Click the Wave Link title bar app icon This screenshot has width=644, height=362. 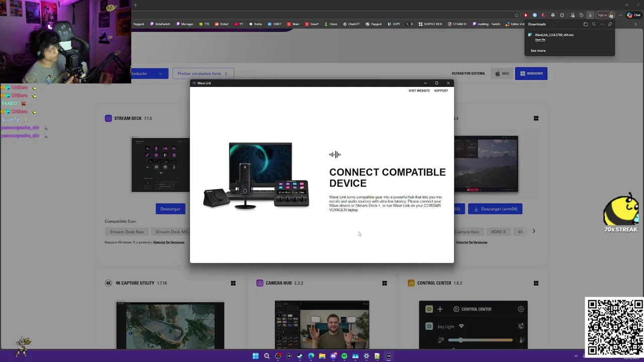pos(194,83)
